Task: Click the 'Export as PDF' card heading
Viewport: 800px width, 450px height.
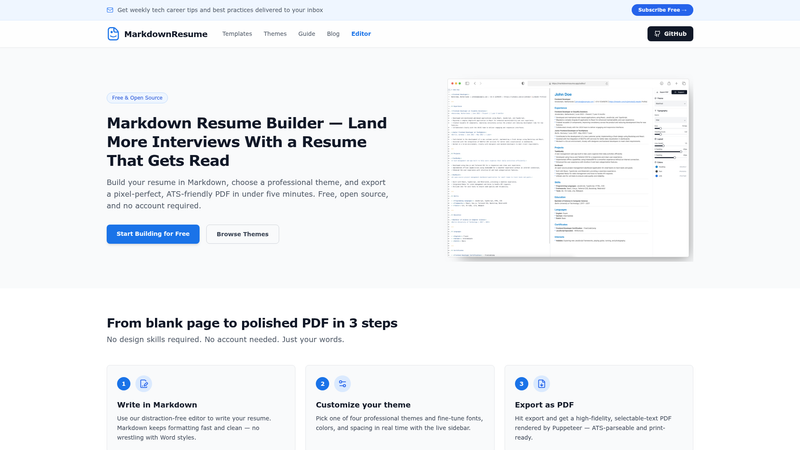Action: pyautogui.click(x=544, y=405)
